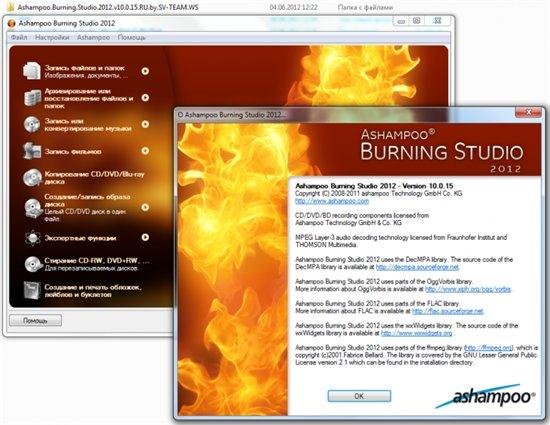The height and width of the screenshot is (425, 550).
Task: Select Запись фильмов text entry
Action: (x=73, y=151)
